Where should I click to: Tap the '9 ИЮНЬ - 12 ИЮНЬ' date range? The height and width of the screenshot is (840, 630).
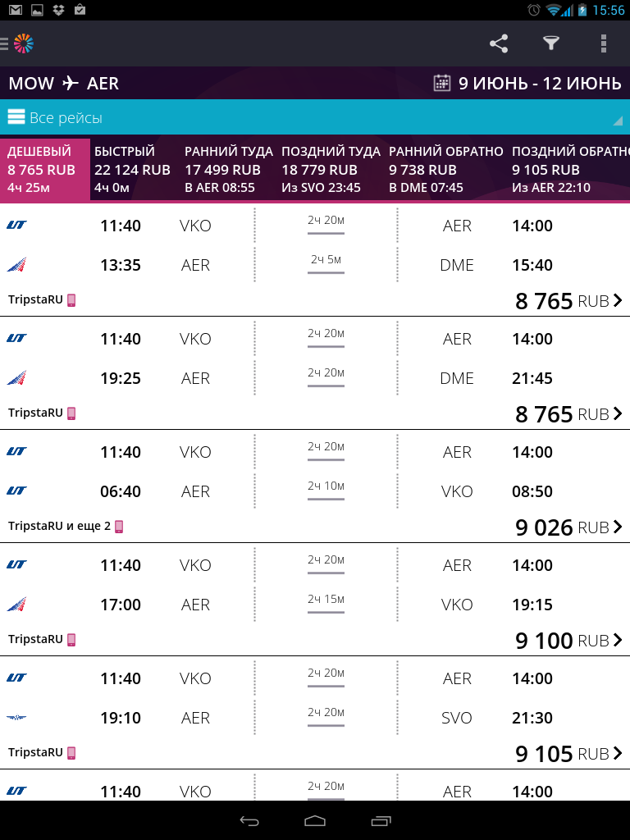tap(540, 83)
